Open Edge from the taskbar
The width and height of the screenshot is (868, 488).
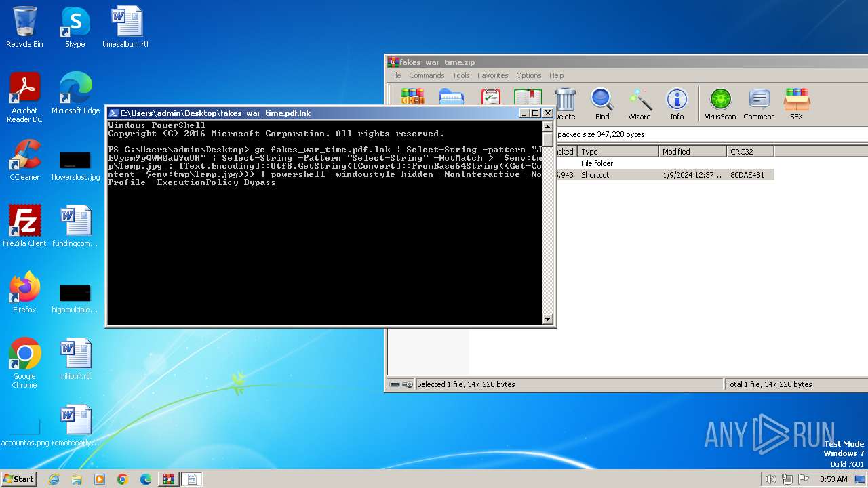(x=146, y=479)
